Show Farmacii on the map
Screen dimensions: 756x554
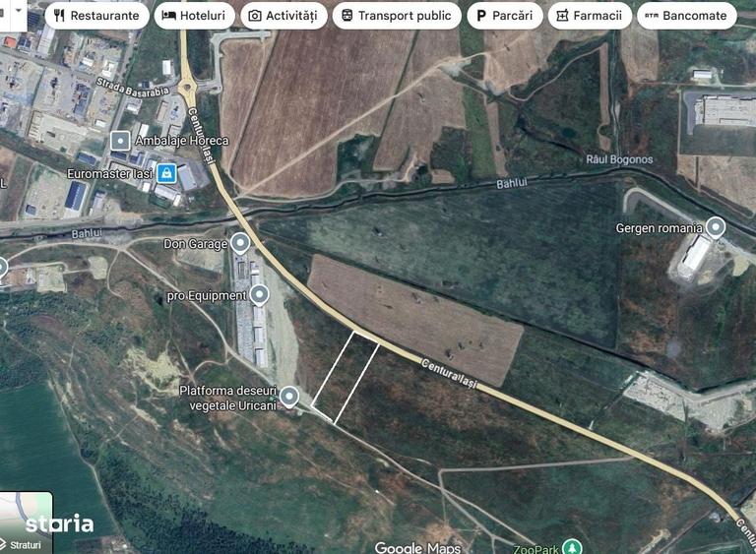click(x=590, y=16)
